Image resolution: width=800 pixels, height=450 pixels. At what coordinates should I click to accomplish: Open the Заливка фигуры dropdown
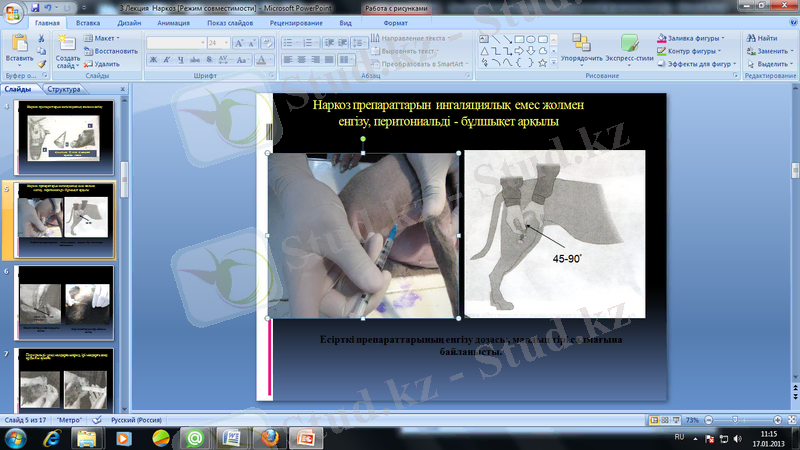[696, 38]
